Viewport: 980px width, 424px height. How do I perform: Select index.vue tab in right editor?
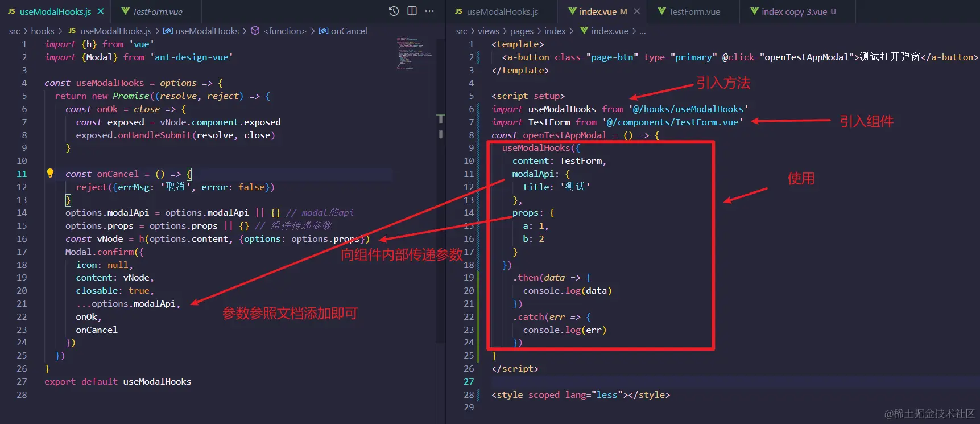598,11
